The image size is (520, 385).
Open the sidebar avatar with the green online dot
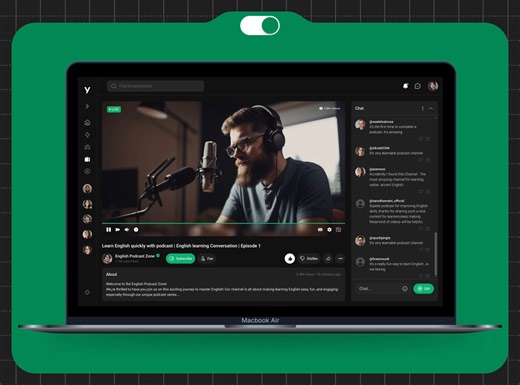point(87,204)
